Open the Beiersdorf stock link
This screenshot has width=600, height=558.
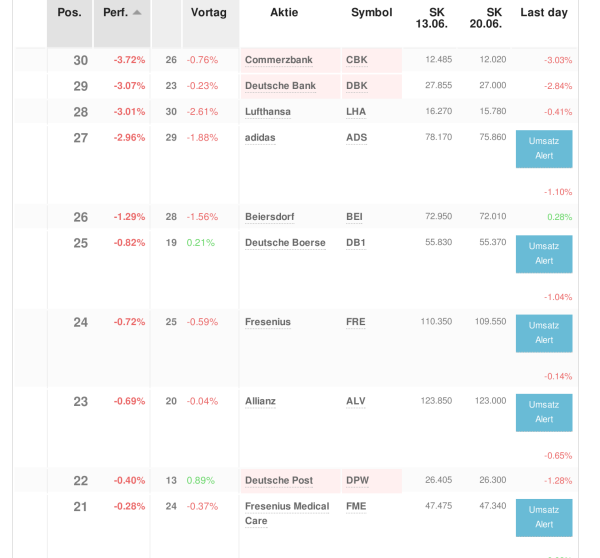270,217
